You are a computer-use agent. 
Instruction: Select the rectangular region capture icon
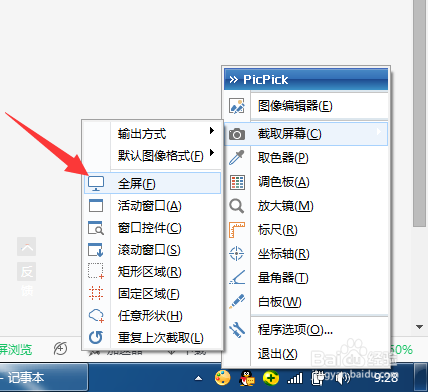[96, 271]
